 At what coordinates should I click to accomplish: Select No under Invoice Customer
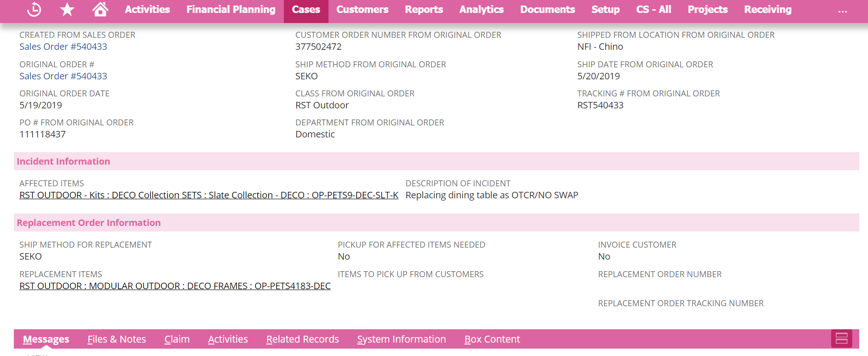[x=604, y=256]
